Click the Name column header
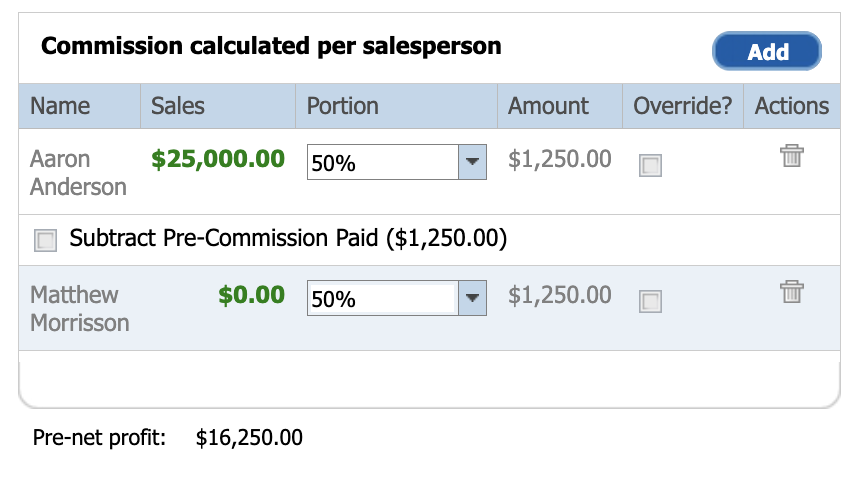Image resolution: width=862 pixels, height=484 pixels. click(60, 106)
